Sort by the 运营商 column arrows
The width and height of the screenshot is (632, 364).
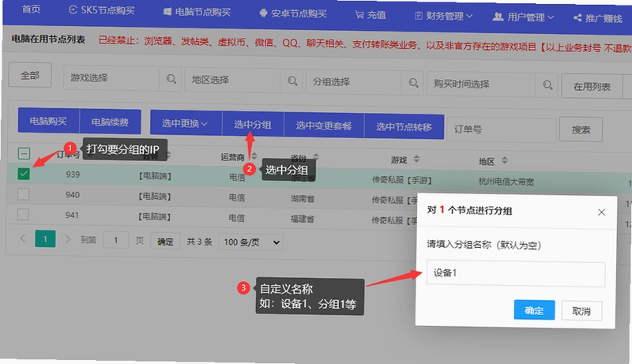point(254,156)
